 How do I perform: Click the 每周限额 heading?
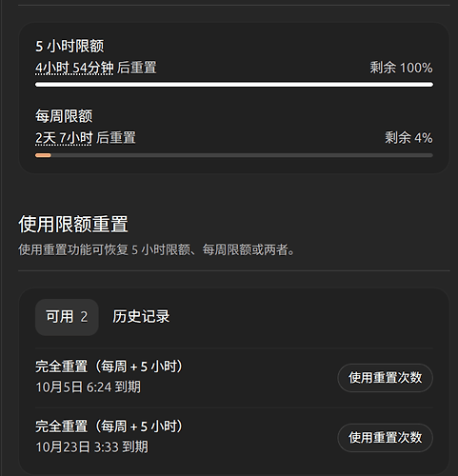pos(64,116)
